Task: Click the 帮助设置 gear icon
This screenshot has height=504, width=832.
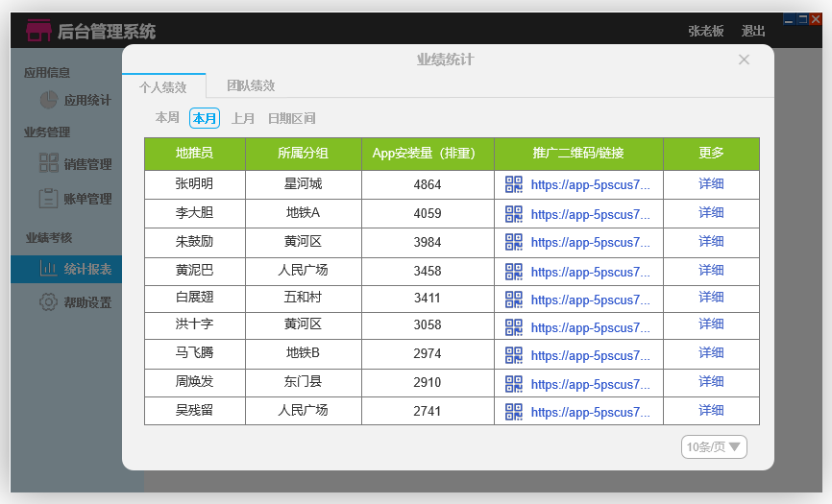Action: 48,302
